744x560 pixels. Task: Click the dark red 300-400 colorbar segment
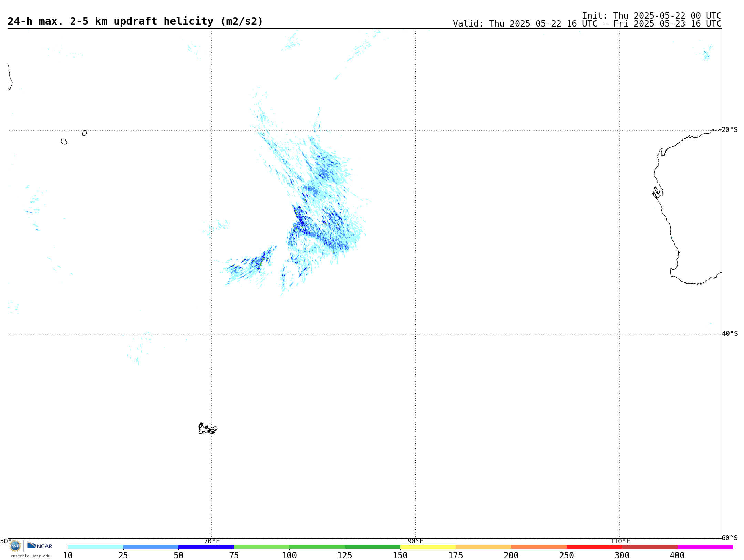tap(650, 547)
